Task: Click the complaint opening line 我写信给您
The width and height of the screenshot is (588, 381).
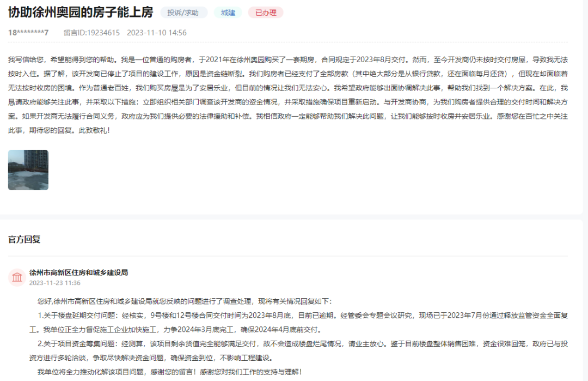Action: (x=288, y=59)
